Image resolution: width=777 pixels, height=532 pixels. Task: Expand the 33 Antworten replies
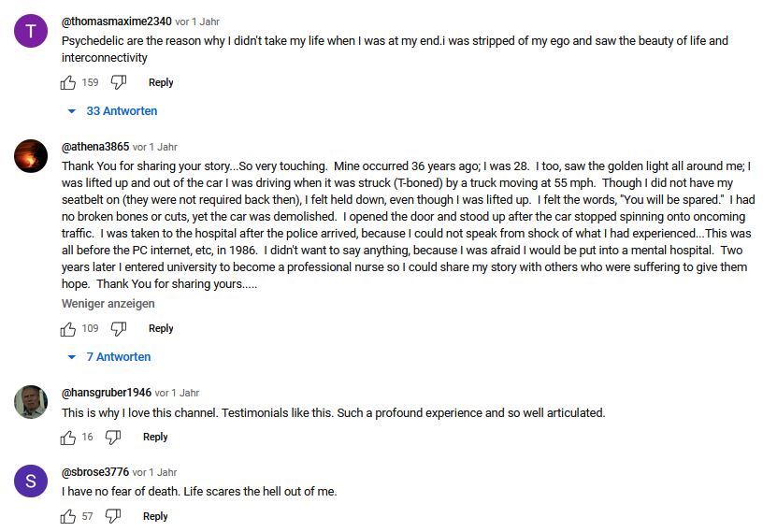click(x=113, y=111)
